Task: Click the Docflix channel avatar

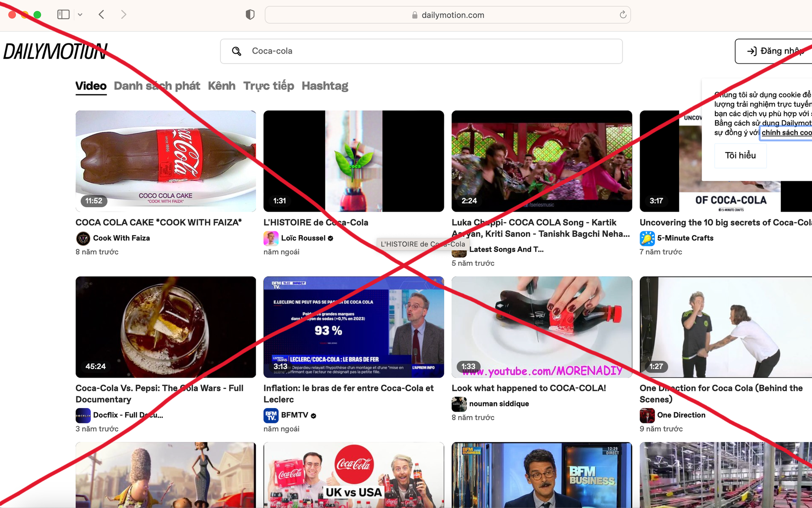Action: [x=83, y=415]
